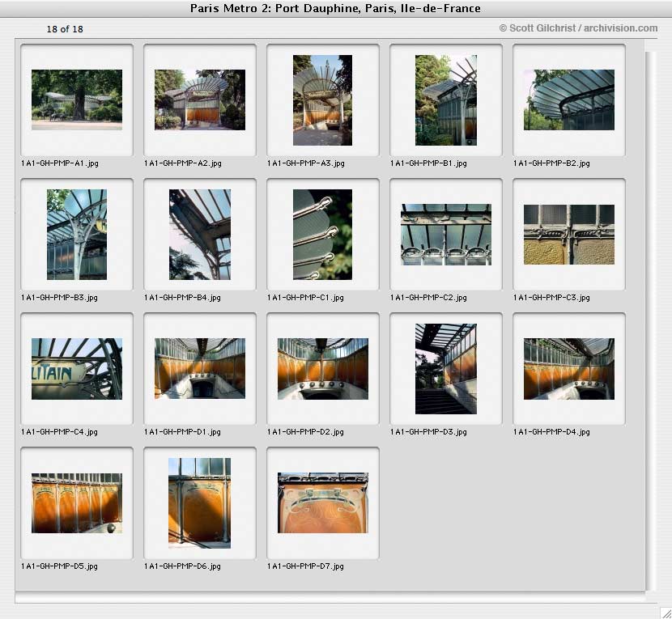Click filename label 1A1-GH-PMP-D4.jpg
The width and height of the screenshot is (672, 619).
[x=551, y=432]
